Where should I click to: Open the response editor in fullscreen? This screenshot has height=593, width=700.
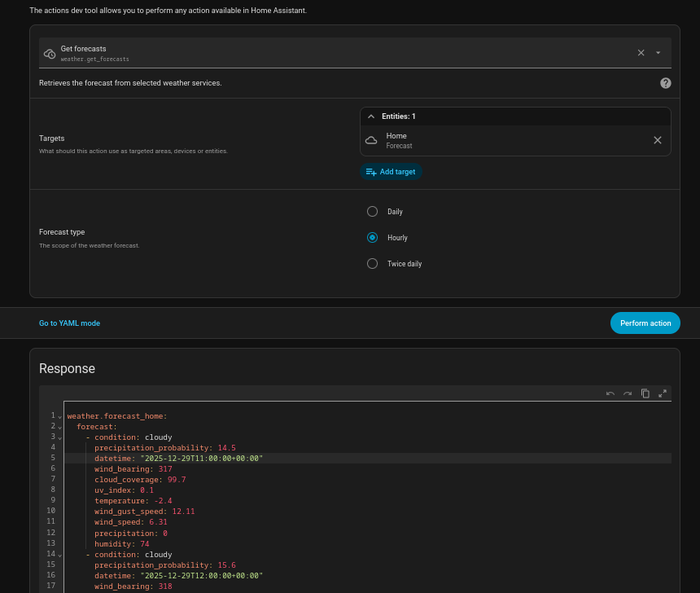(663, 393)
